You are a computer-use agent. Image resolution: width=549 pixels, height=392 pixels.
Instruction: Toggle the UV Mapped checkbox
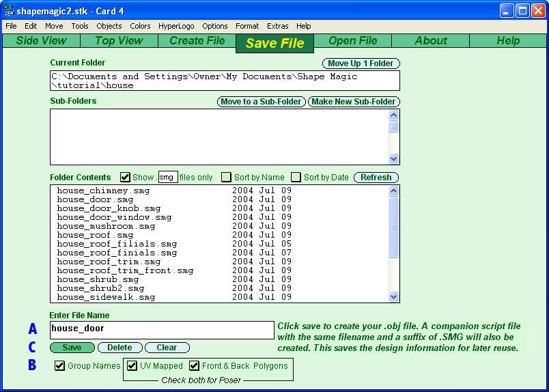(x=132, y=366)
